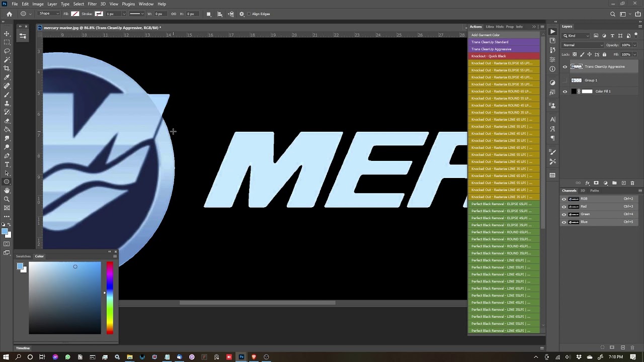Show the Group 1 layer
Image resolution: width=644 pixels, height=362 pixels.
565,80
